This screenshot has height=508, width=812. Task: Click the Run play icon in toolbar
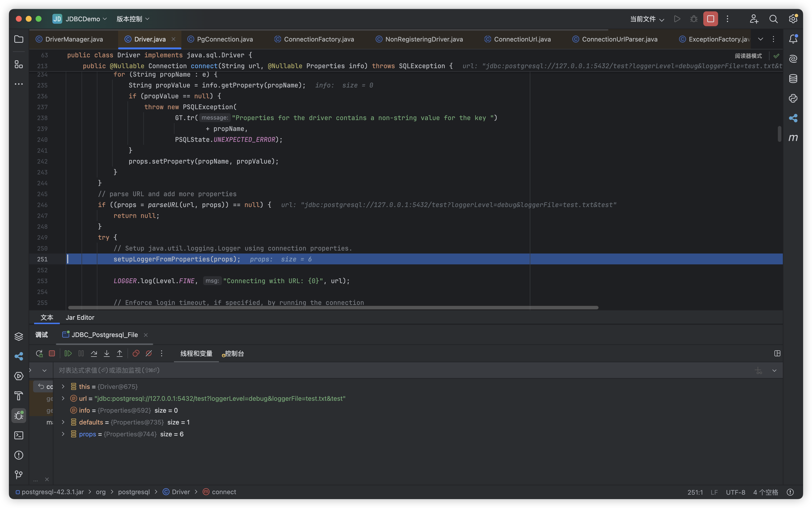pos(677,19)
